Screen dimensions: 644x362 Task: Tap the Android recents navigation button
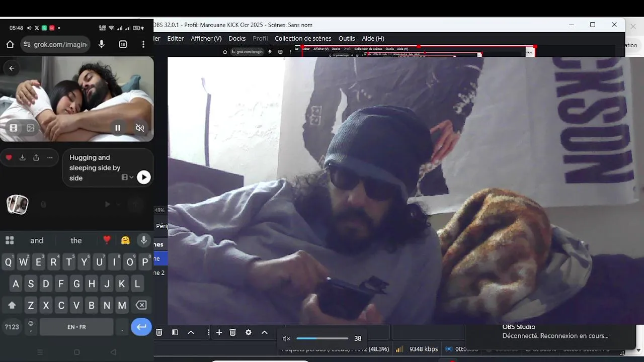pyautogui.click(x=40, y=352)
